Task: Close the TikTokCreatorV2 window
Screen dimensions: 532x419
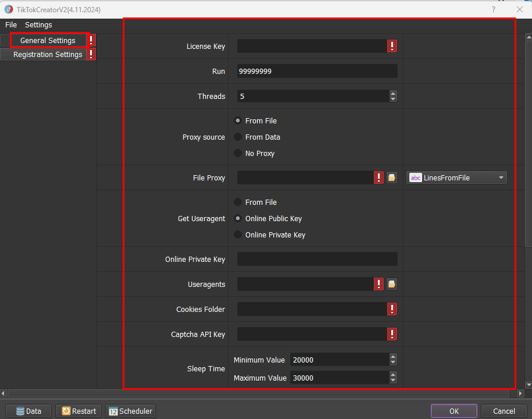Action: pos(519,9)
